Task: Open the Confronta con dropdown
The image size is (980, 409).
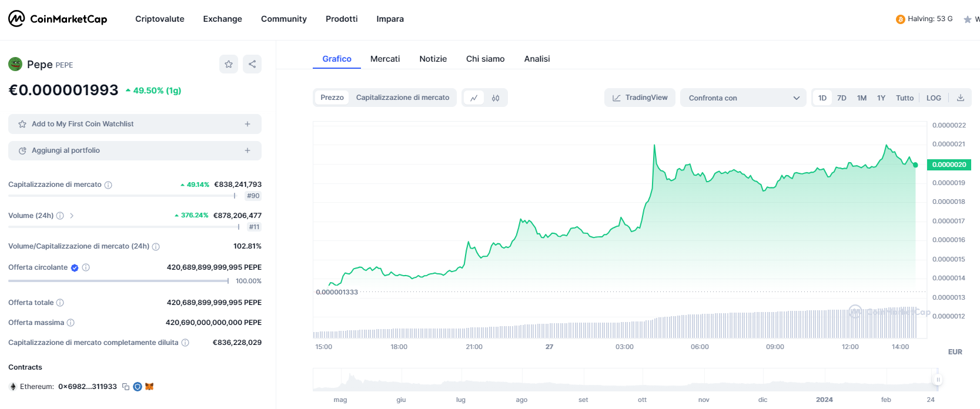Action: tap(743, 98)
